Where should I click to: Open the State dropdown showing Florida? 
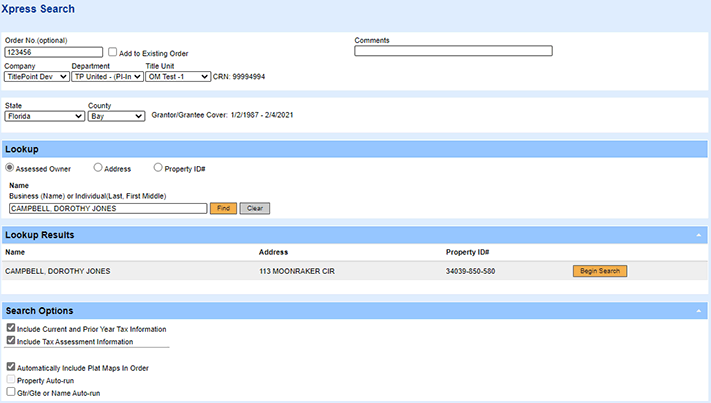44,116
